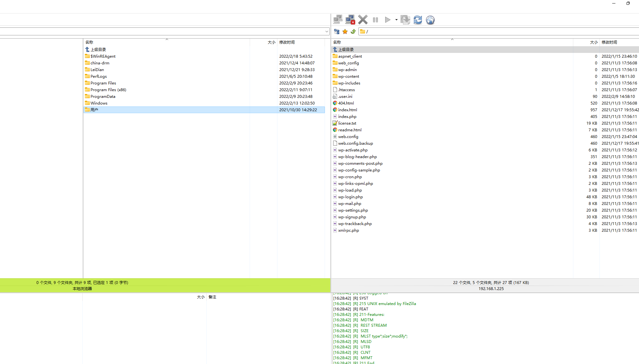
Task: Click the transfer files document icon
Action: point(405,20)
